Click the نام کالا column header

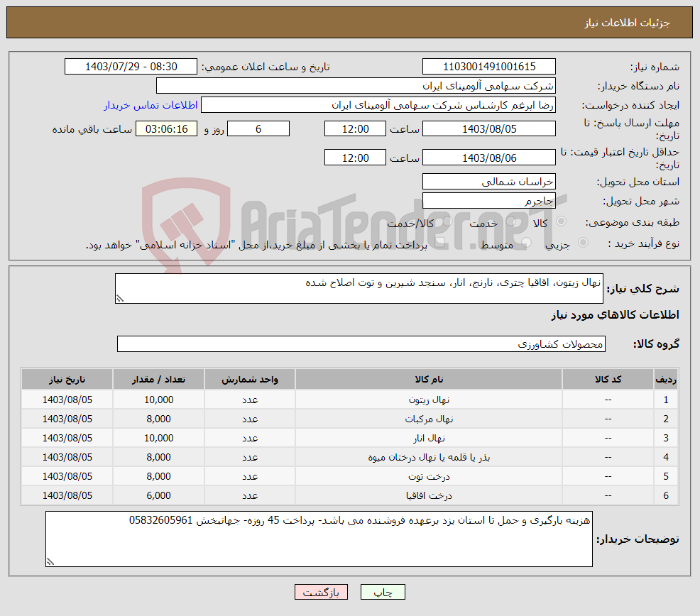pos(429,380)
